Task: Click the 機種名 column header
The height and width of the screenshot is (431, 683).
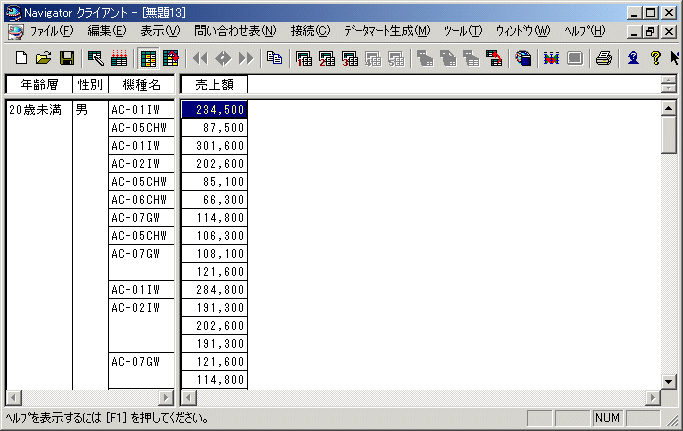Action: [142, 85]
